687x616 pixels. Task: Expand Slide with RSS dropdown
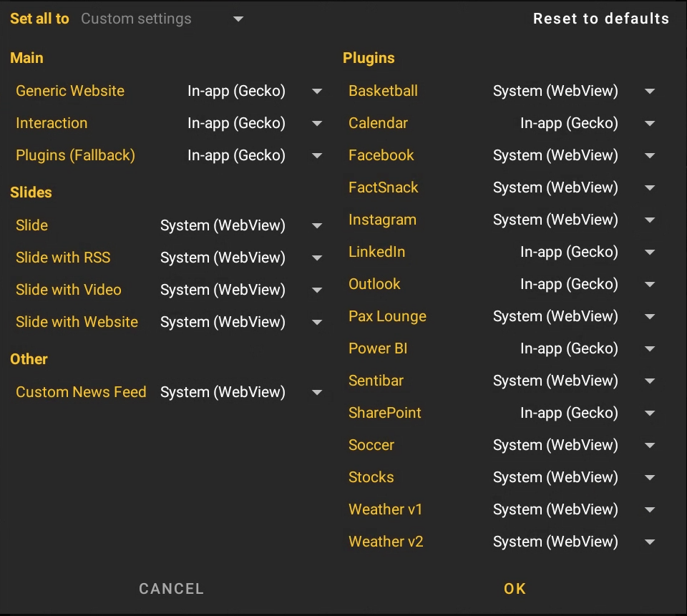317,258
